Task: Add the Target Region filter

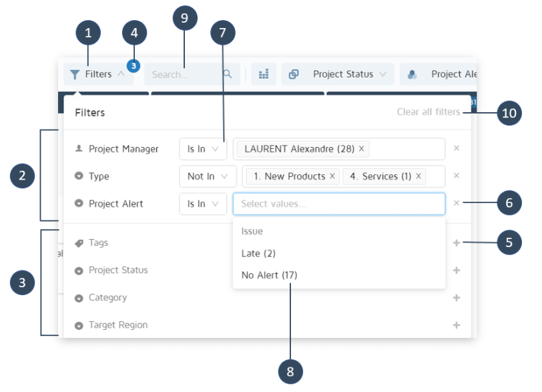Action: pyautogui.click(x=457, y=325)
